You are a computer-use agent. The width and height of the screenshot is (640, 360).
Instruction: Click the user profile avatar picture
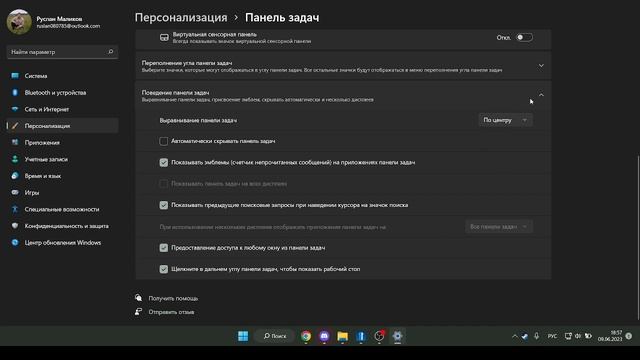pos(19,22)
